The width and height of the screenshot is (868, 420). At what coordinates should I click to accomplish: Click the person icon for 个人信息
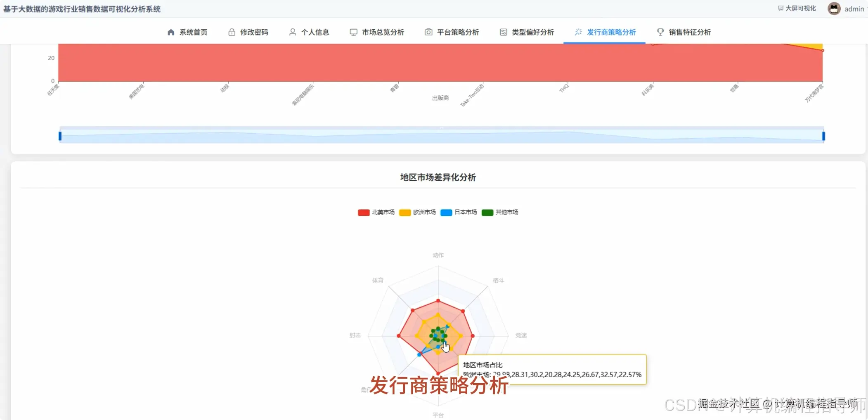pyautogui.click(x=293, y=32)
